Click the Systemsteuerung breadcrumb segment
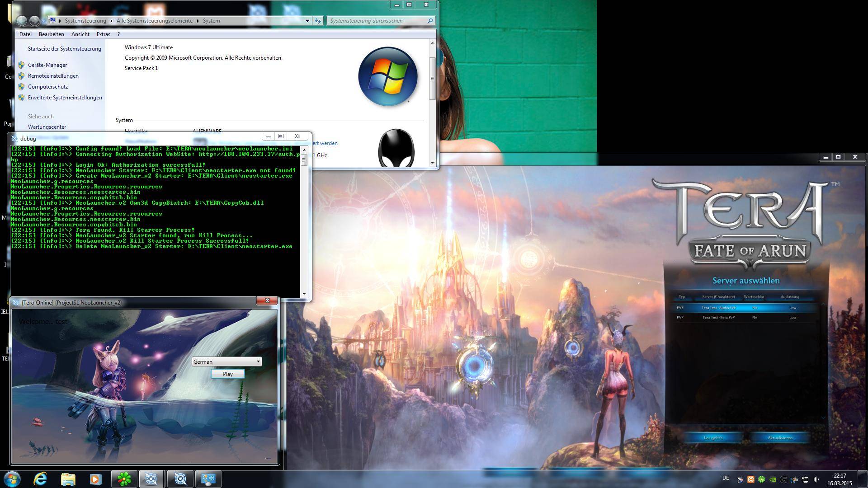Image resolution: width=868 pixels, height=488 pixels. coord(85,21)
